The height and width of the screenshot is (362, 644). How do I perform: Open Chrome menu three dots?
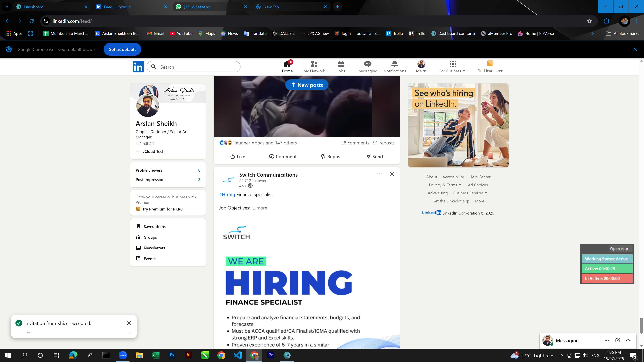tap(636, 21)
